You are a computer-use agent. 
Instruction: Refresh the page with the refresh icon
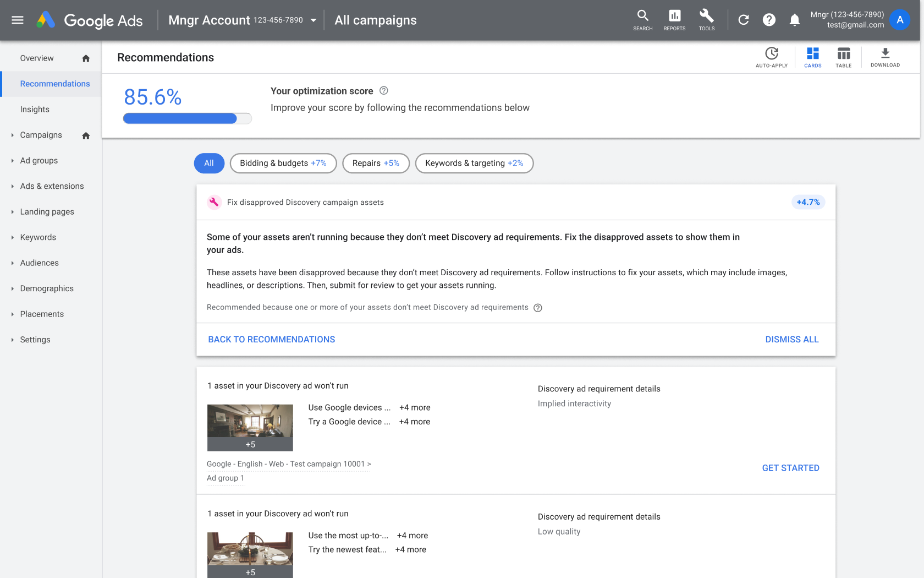coord(743,20)
